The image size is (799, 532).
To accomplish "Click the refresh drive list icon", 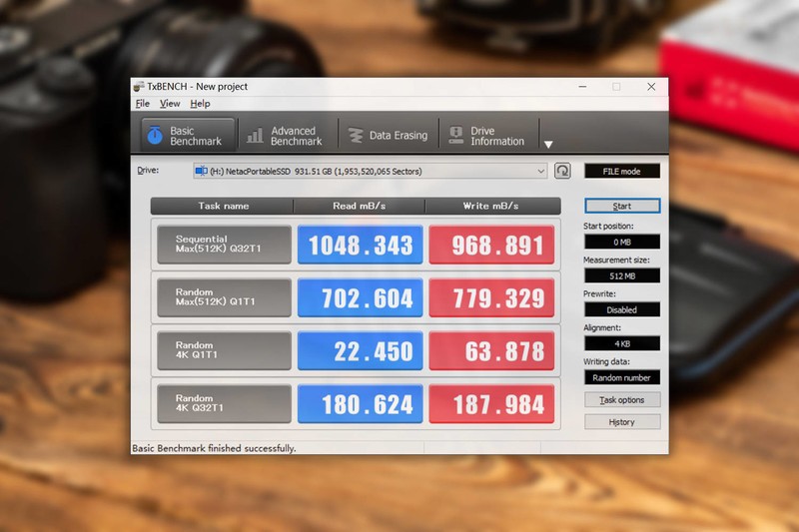I will 562,171.
